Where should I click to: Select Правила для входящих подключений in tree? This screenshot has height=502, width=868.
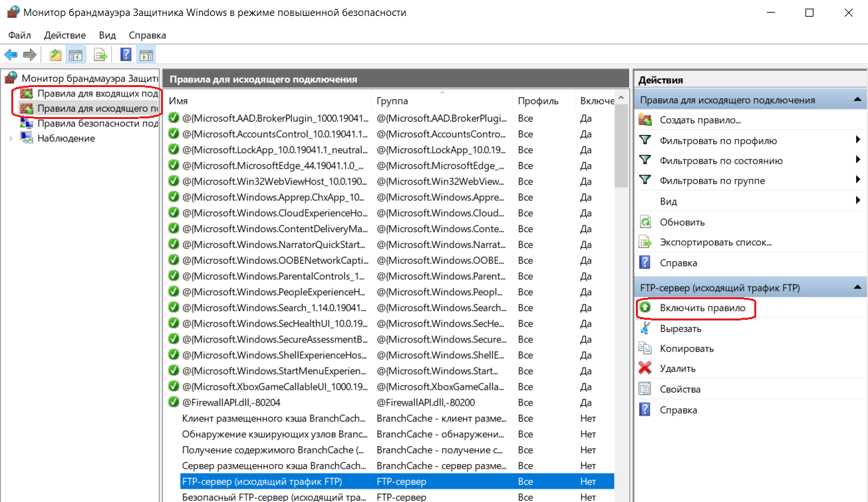[x=97, y=94]
